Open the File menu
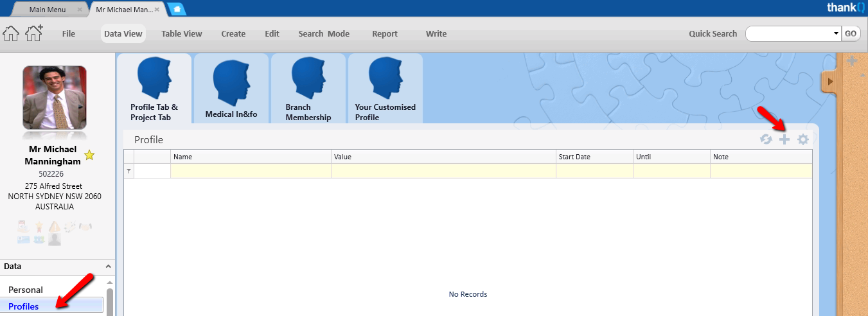The height and width of the screenshot is (316, 868). click(x=69, y=34)
